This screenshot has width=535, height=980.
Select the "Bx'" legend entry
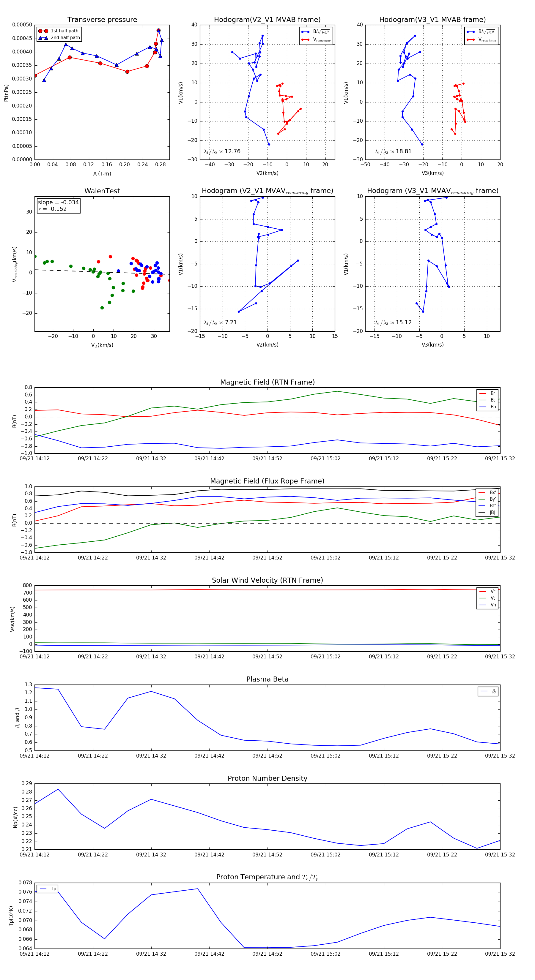[x=488, y=492]
